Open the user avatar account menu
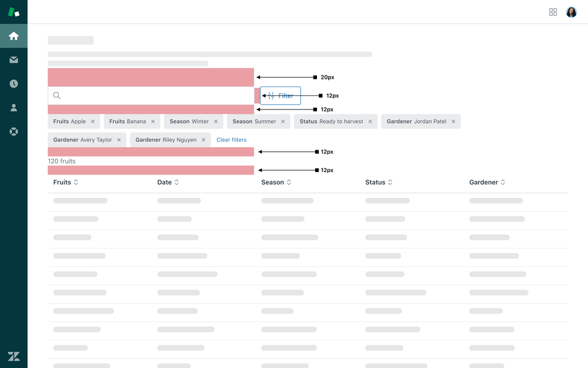The height and width of the screenshot is (368, 588). (571, 11)
